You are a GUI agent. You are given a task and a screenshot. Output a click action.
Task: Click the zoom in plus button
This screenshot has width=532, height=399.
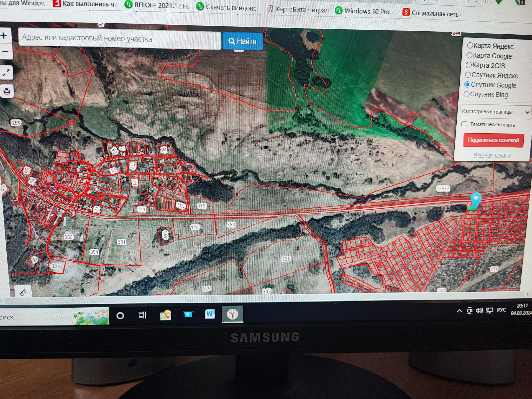click(x=4, y=36)
